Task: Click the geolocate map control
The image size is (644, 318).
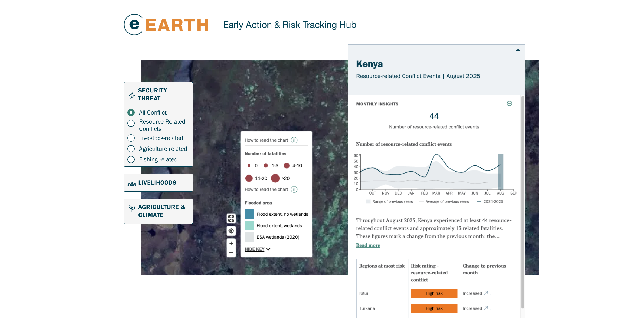Action: pyautogui.click(x=231, y=231)
